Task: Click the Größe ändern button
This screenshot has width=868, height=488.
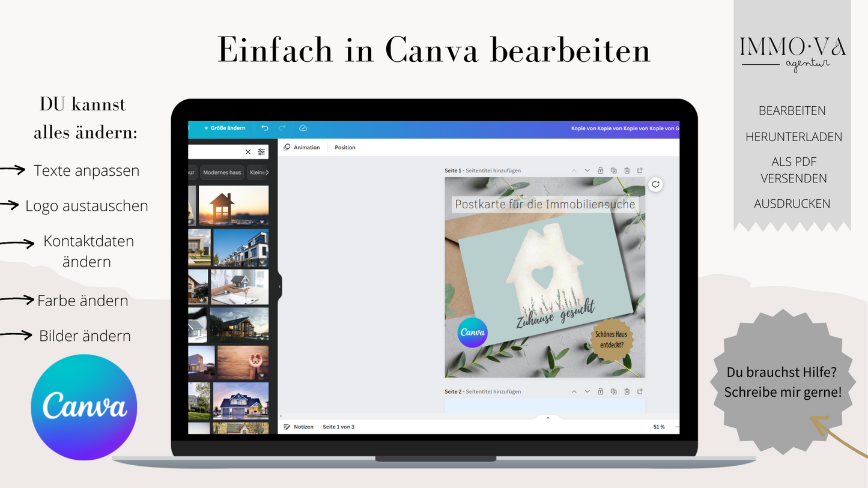Action: point(225,128)
